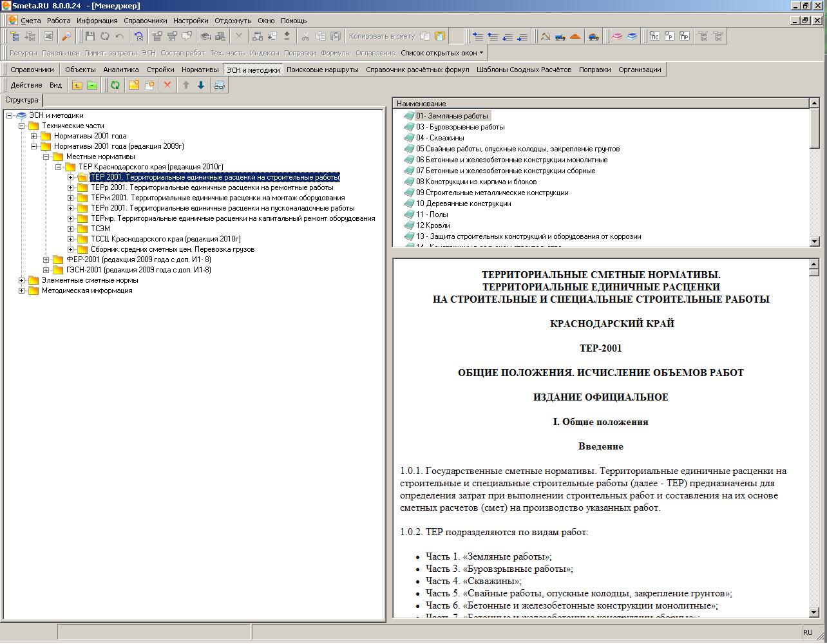827x644 pixels.
Task: Select ТССЦ Краснодарского края in tree
Action: [x=166, y=239]
